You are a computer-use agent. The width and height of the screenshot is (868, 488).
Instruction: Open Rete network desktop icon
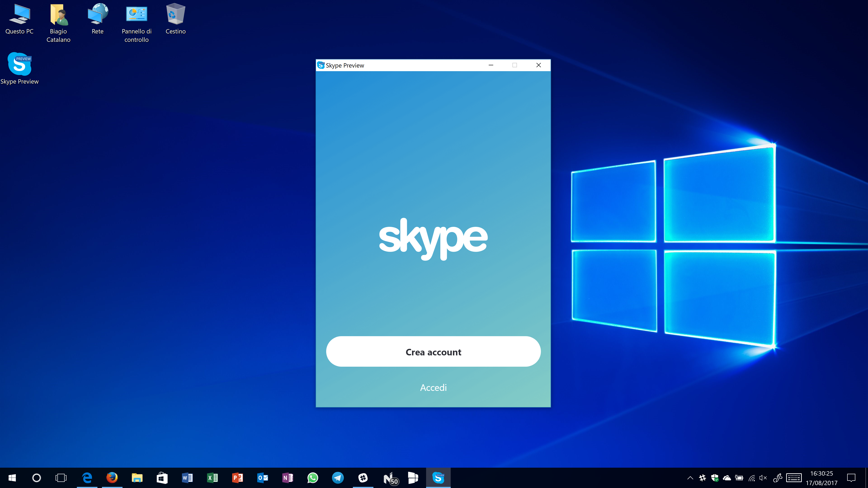pos(98,19)
